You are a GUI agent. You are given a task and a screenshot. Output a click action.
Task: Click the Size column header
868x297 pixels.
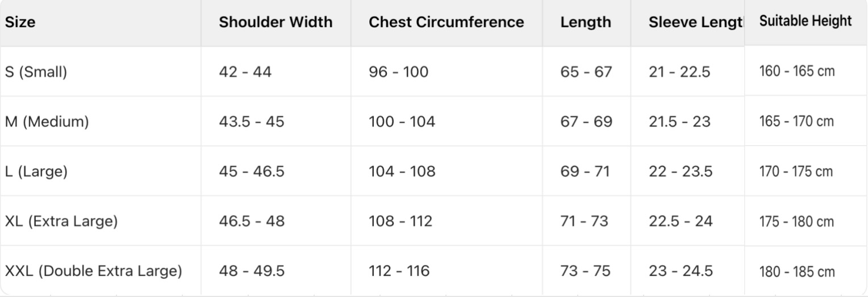click(x=19, y=23)
